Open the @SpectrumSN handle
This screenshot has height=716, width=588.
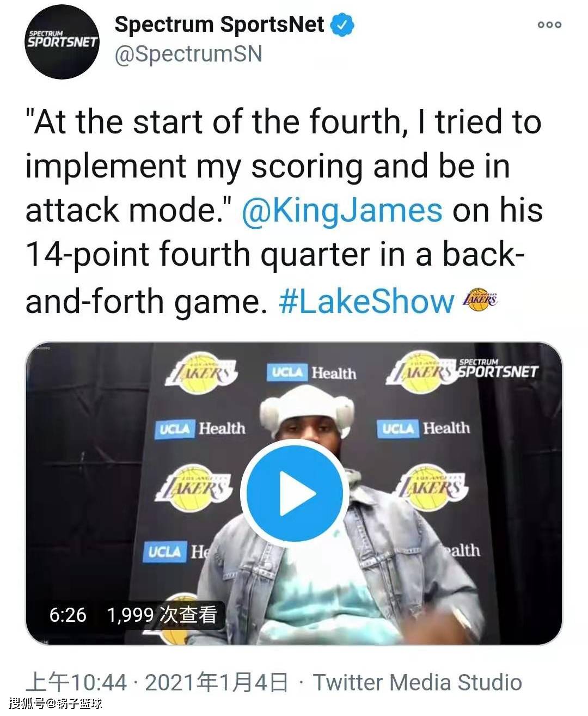coord(188,54)
